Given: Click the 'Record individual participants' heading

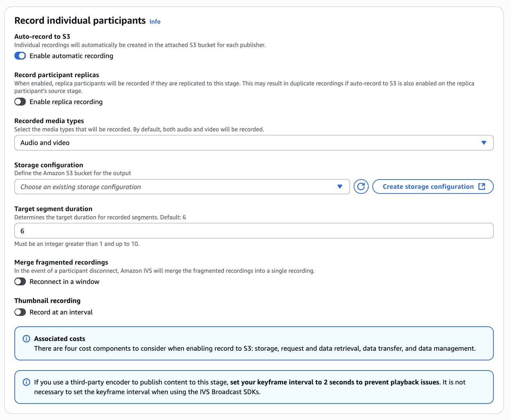Looking at the screenshot, I should 80,20.
